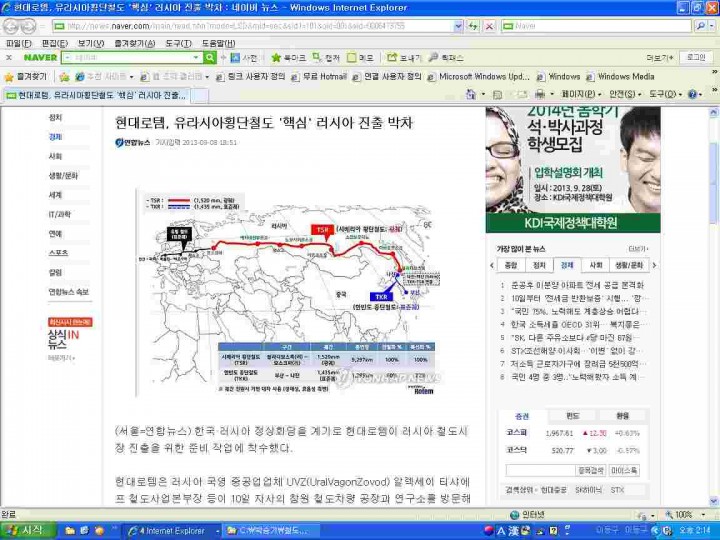Image resolution: width=720 pixels, height=540 pixels.
Task: Switch to the 펀드 tab in stock widget
Action: pos(573,416)
